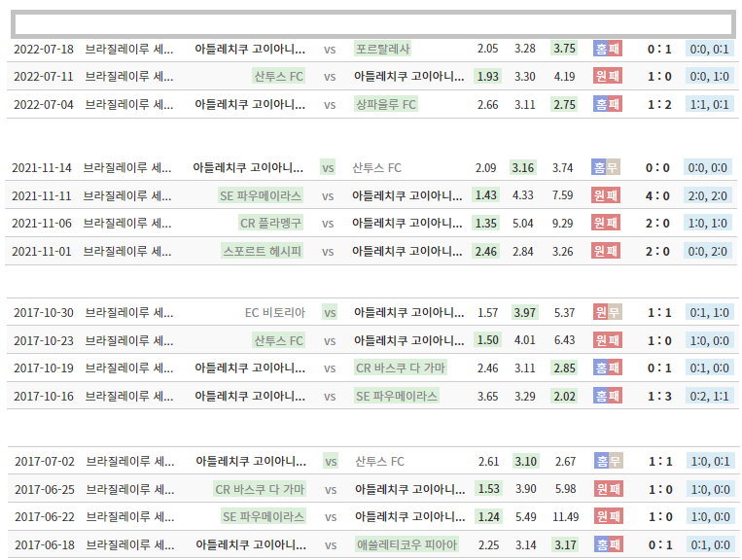Open the 포르탈레사 team link

[x=382, y=49]
